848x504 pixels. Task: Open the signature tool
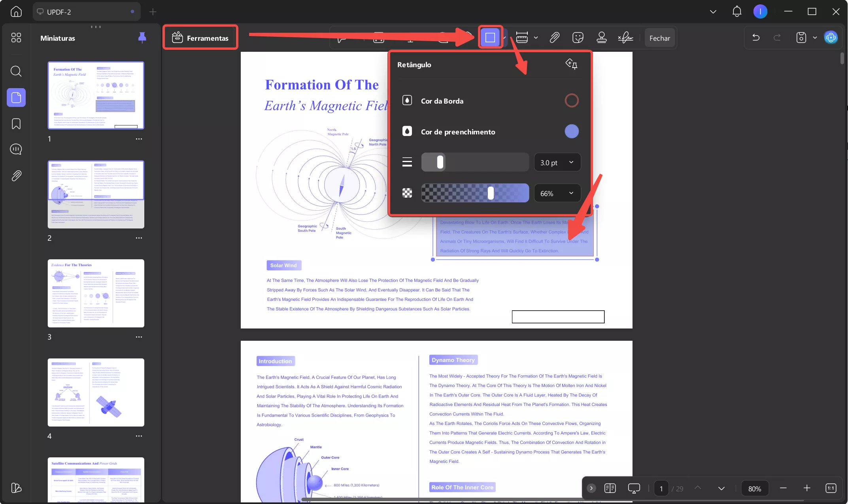click(x=625, y=38)
